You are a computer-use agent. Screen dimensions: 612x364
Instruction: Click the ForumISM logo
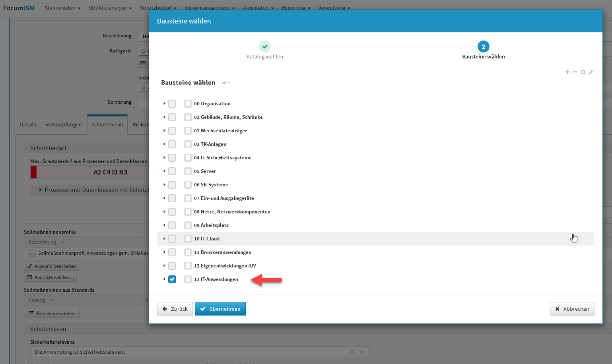point(19,8)
